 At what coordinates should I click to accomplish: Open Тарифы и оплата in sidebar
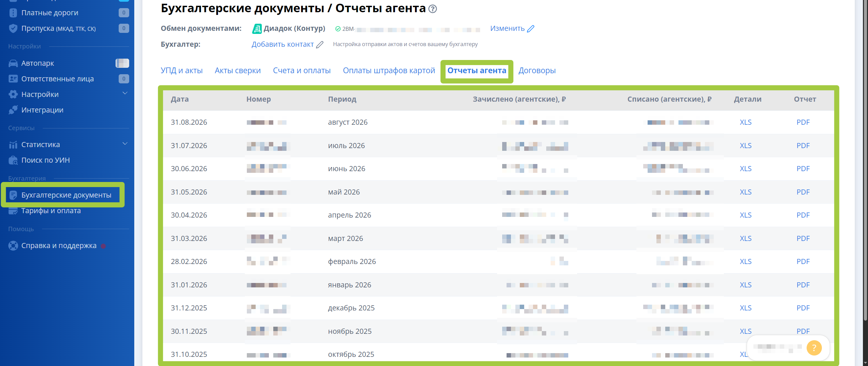(51, 211)
